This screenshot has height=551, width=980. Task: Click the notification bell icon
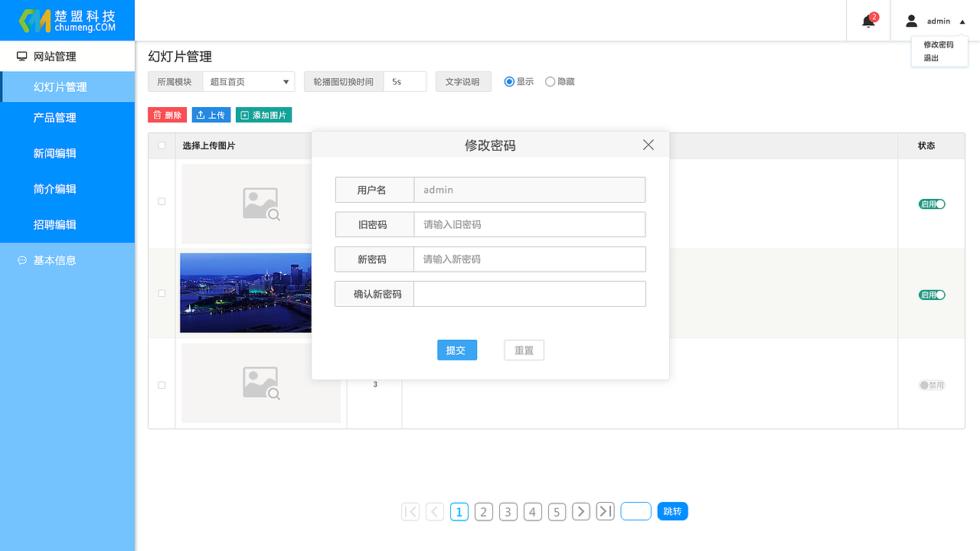click(867, 21)
